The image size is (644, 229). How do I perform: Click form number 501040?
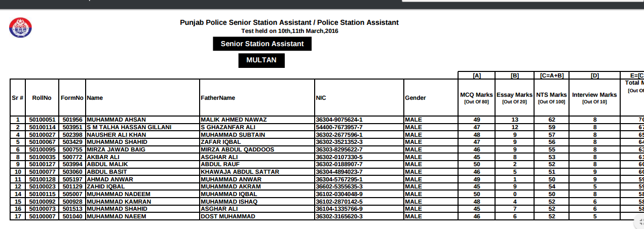click(72, 216)
